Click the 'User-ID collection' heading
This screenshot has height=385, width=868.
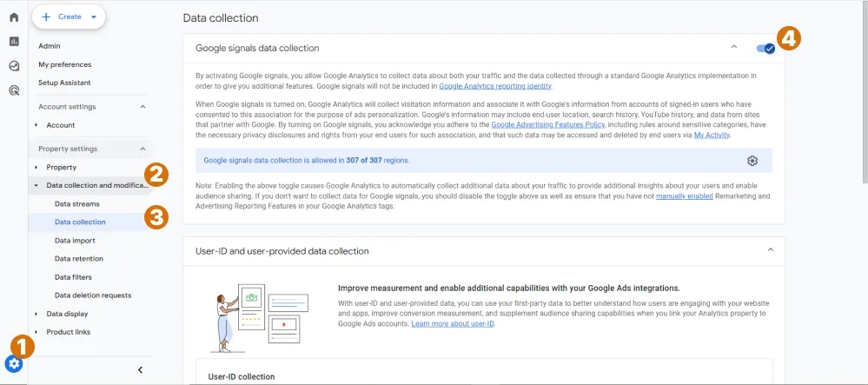pyautogui.click(x=242, y=376)
